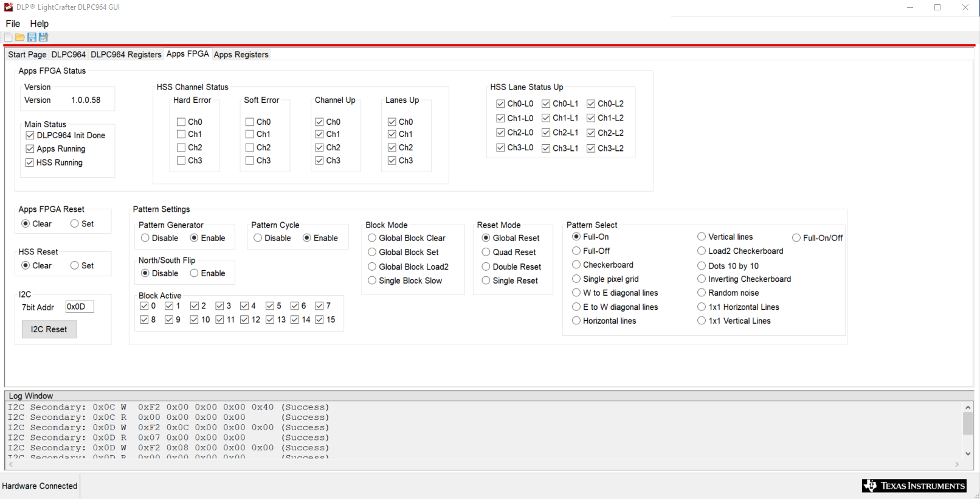Click the Save As floppy-with-pencil icon
This screenshot has width=980, height=499.
point(43,37)
